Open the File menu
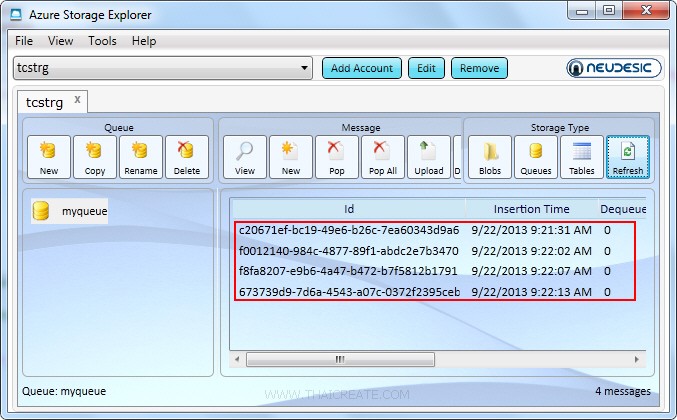The width and height of the screenshot is (677, 420). pyautogui.click(x=24, y=41)
